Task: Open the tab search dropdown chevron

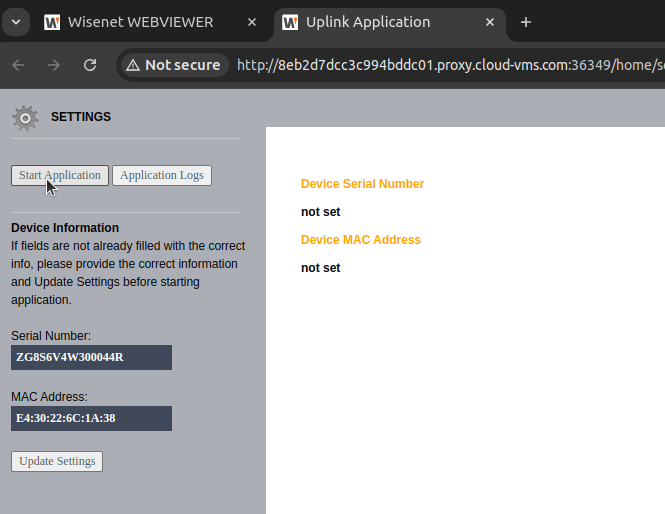Action: point(16,22)
